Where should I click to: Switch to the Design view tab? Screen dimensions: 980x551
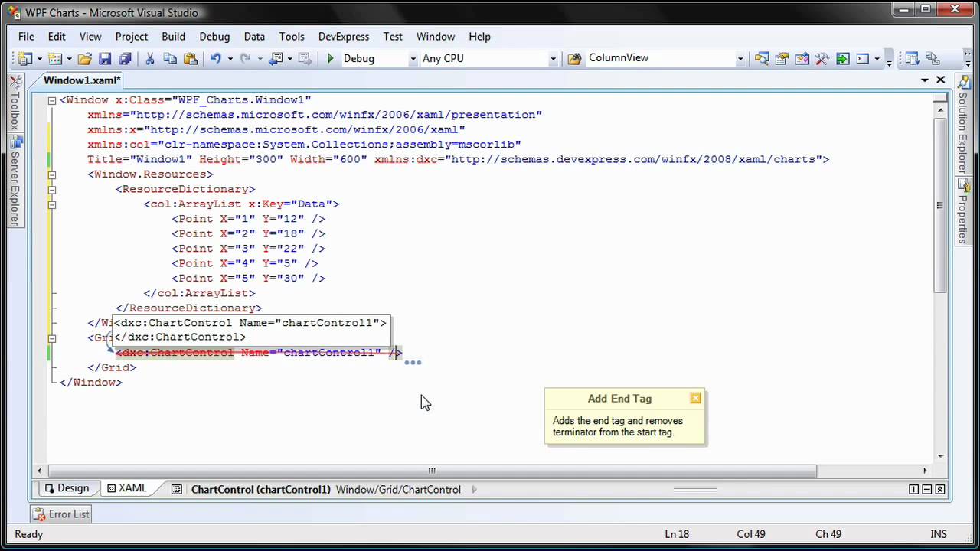click(67, 488)
